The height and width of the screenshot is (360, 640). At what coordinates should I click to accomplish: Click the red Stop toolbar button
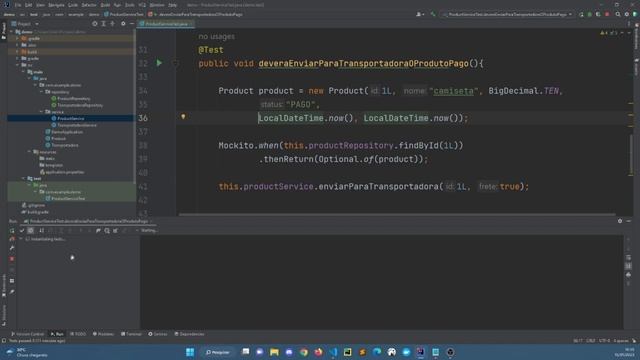coord(607,14)
